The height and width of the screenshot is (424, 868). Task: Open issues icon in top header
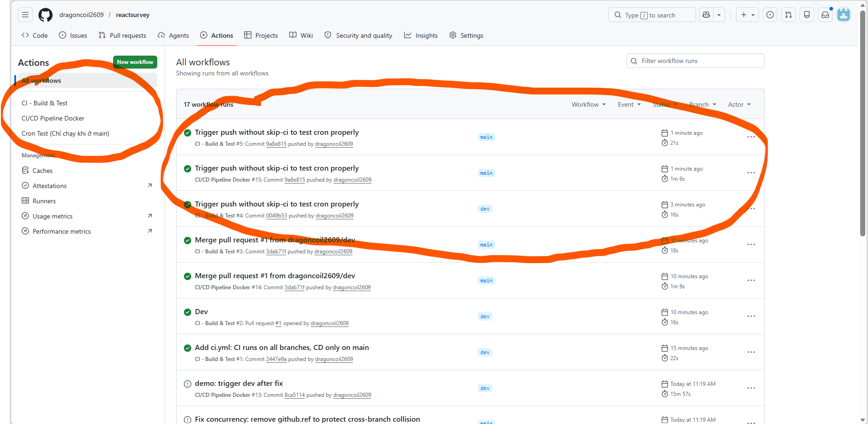pyautogui.click(x=770, y=15)
